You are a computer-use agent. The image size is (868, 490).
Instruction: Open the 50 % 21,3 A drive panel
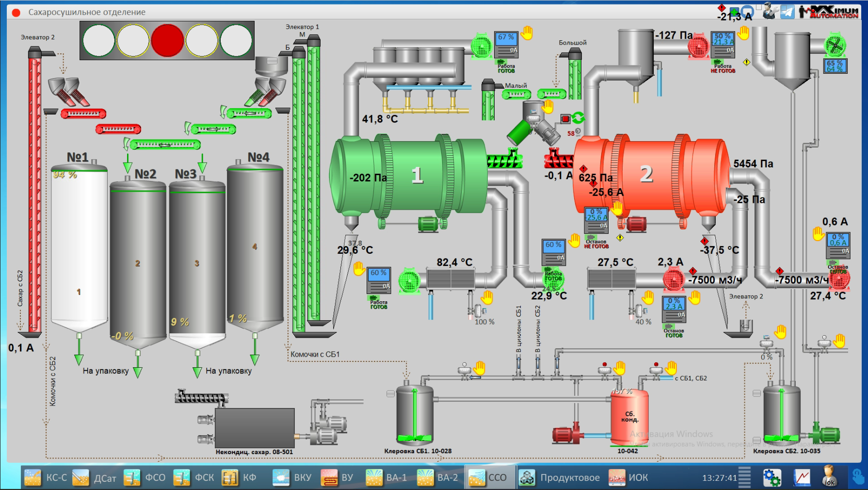[x=723, y=44]
